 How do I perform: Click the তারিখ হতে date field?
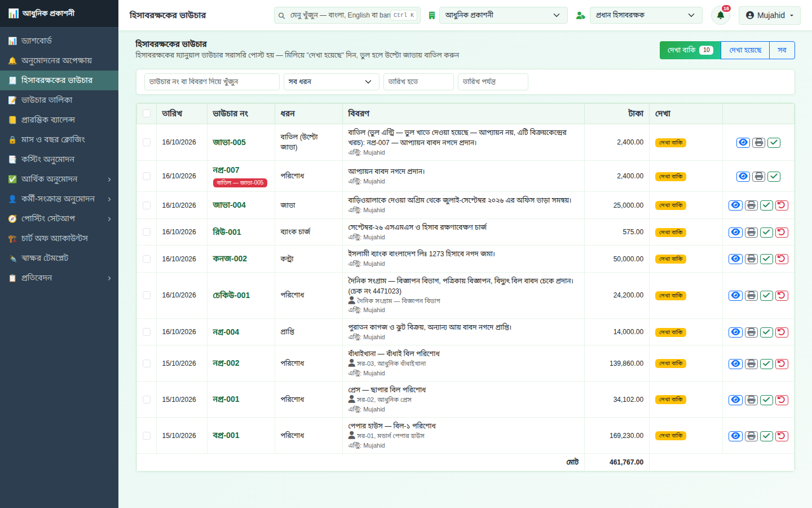tap(418, 82)
